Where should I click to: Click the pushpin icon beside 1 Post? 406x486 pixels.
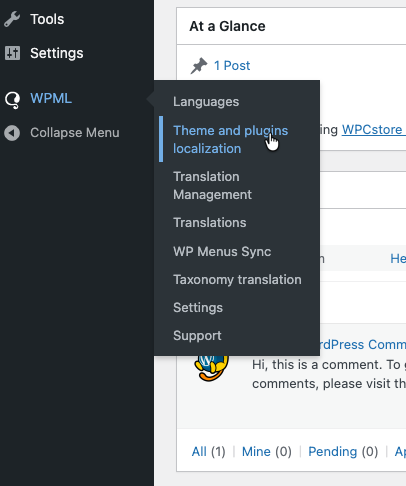tap(199, 66)
